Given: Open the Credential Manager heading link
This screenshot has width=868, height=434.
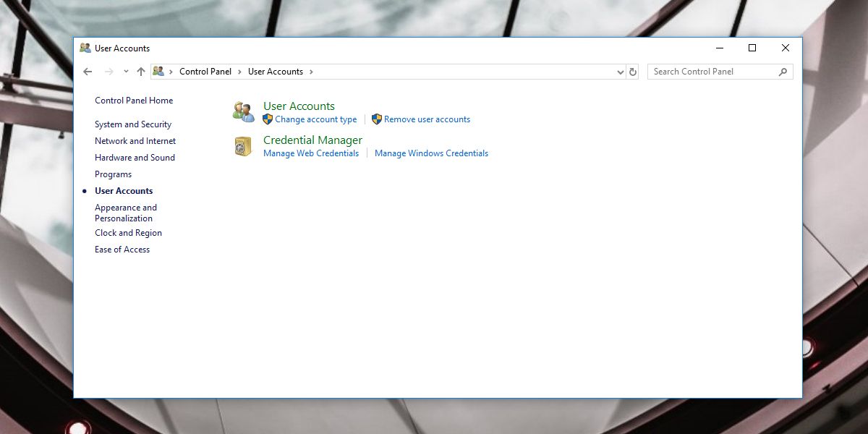Looking at the screenshot, I should click(312, 140).
